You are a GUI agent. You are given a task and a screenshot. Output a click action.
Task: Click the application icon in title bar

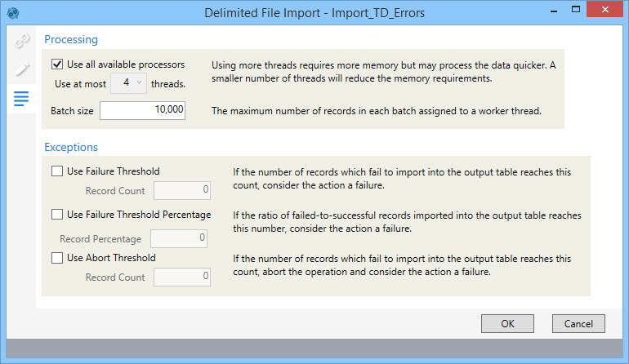pyautogui.click(x=13, y=13)
